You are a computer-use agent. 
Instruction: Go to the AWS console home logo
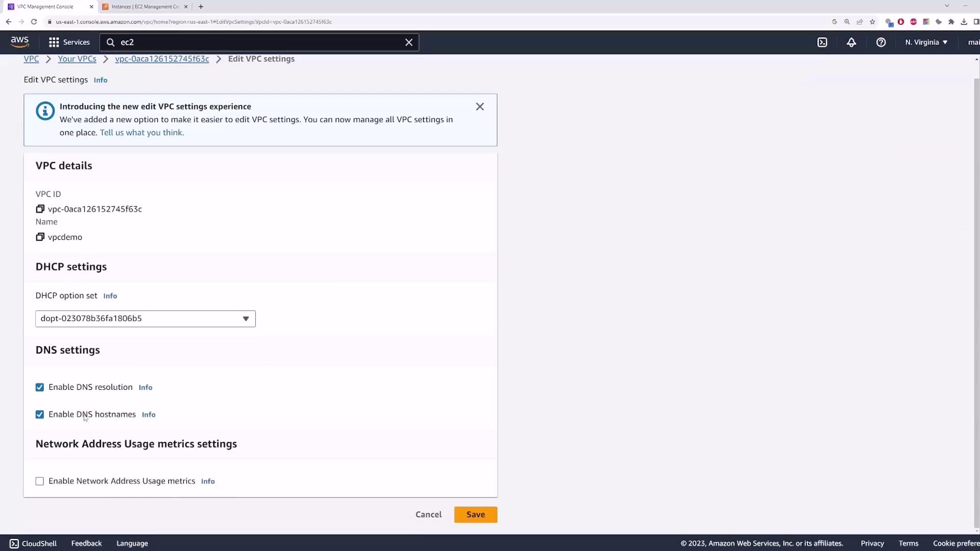[x=20, y=42]
